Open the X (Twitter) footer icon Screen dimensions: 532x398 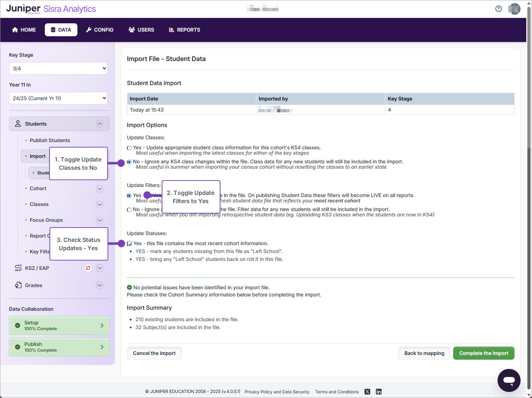(367, 392)
